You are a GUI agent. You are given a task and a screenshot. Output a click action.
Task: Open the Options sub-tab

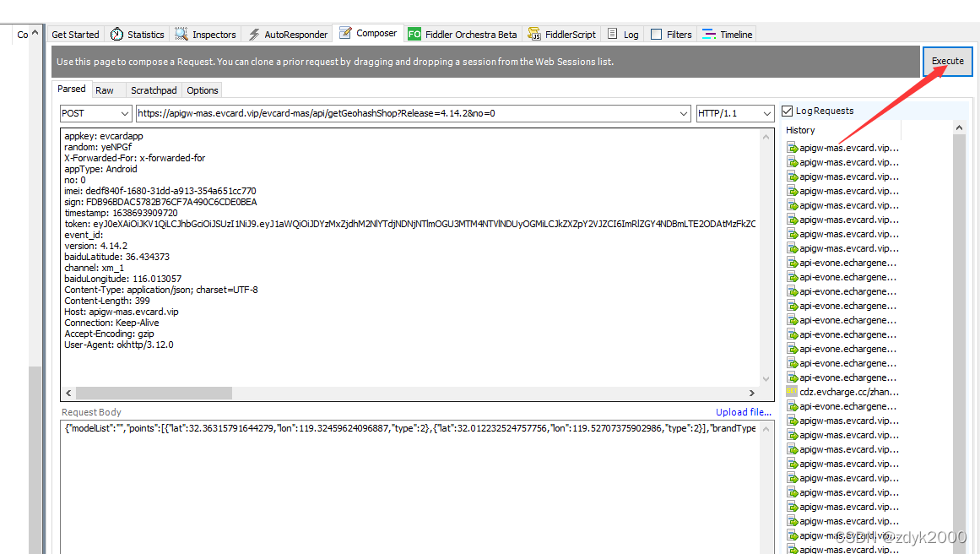coord(203,90)
